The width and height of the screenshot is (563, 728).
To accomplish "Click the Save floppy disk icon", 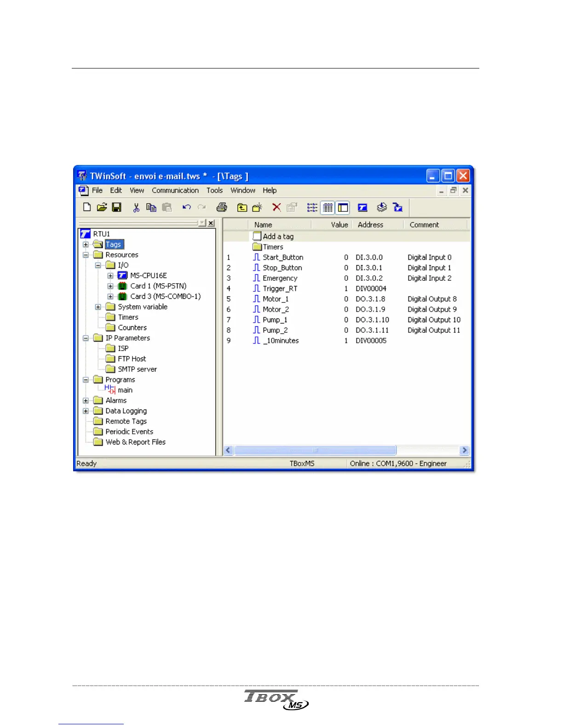I will [x=117, y=207].
